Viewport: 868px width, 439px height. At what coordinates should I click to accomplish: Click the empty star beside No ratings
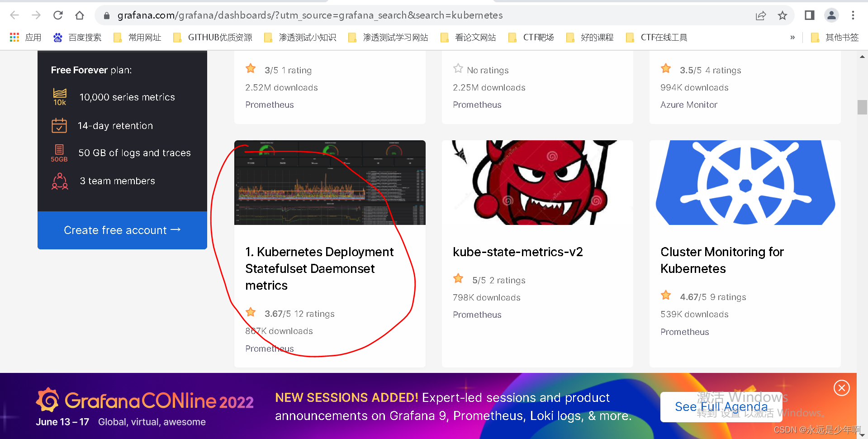click(x=458, y=69)
